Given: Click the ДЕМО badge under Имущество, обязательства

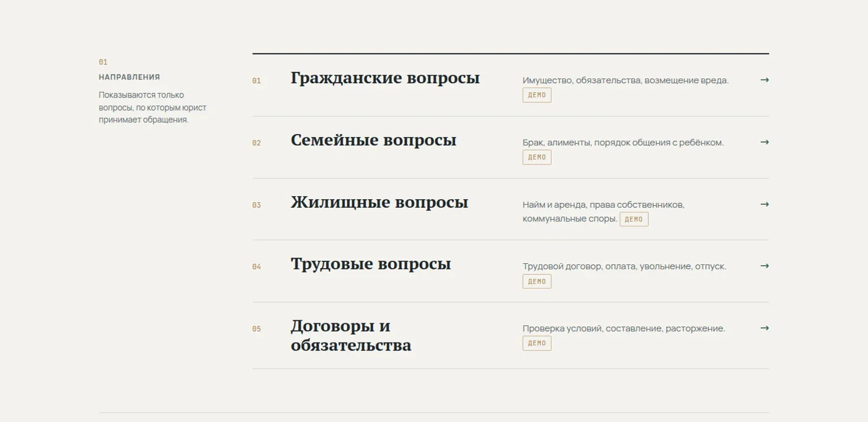Looking at the screenshot, I should point(537,95).
